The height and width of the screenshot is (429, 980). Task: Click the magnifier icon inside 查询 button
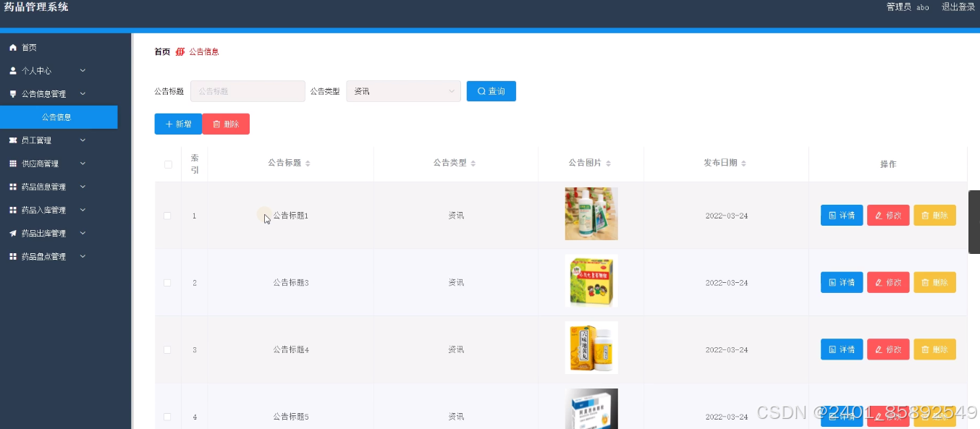(481, 90)
